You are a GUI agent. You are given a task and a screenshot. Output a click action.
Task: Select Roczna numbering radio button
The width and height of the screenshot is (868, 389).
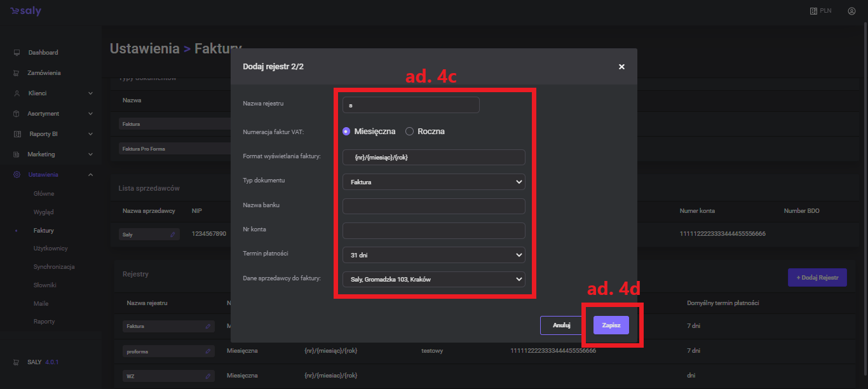[410, 132]
